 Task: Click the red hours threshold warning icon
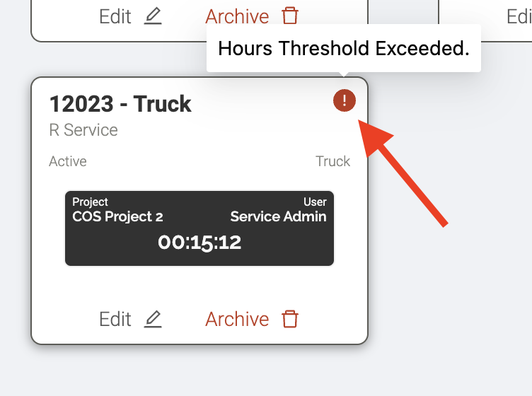345,100
